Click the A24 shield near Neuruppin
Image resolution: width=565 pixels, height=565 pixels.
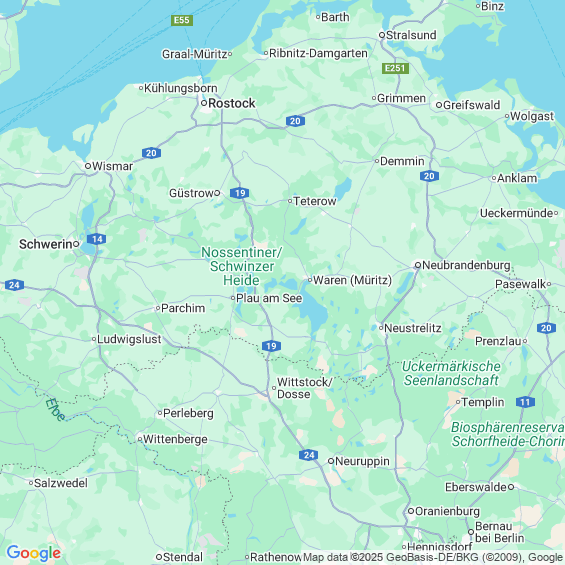pos(308,455)
